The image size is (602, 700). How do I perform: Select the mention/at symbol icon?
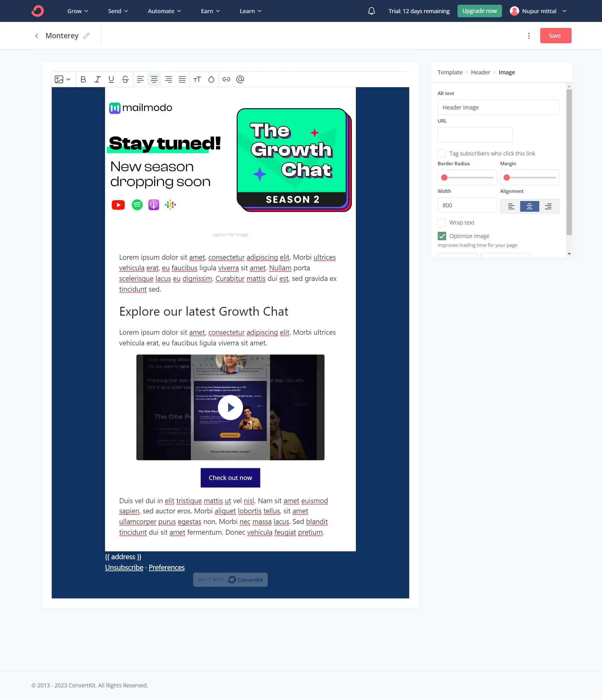241,79
